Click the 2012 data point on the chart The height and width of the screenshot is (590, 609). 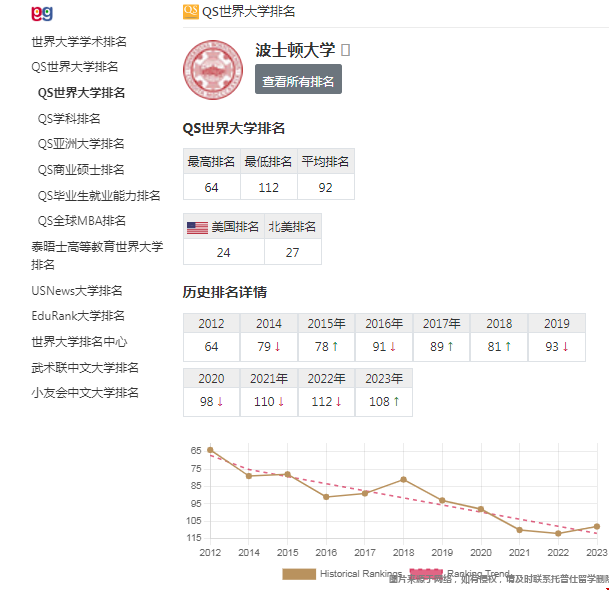[210, 450]
